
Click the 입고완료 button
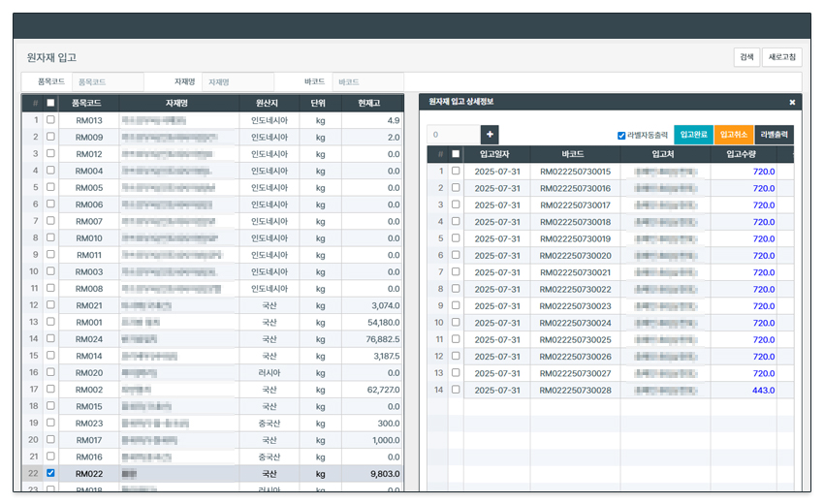pyautogui.click(x=693, y=135)
